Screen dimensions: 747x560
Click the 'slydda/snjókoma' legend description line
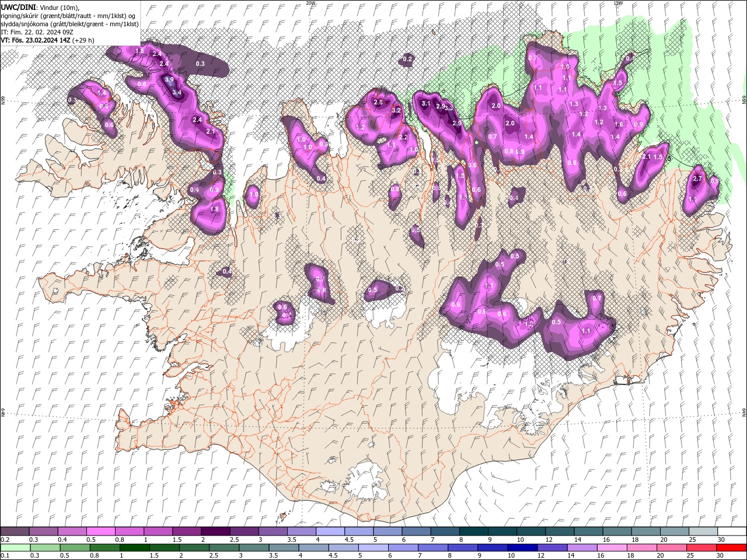point(69,24)
